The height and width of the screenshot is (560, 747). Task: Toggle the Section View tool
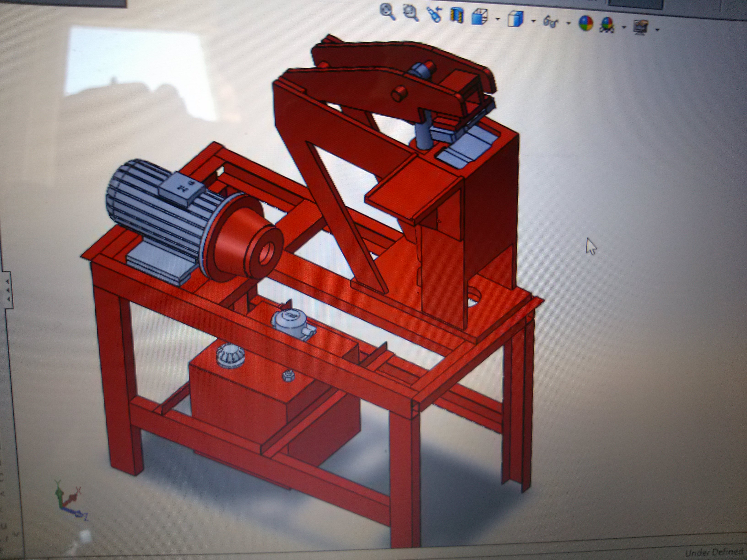(457, 16)
